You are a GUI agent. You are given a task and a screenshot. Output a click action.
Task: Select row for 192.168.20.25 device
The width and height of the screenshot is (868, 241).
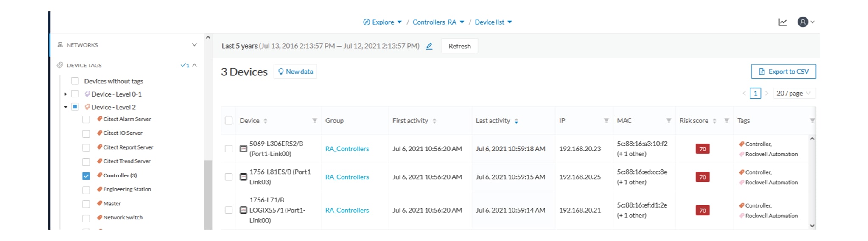[229, 177]
